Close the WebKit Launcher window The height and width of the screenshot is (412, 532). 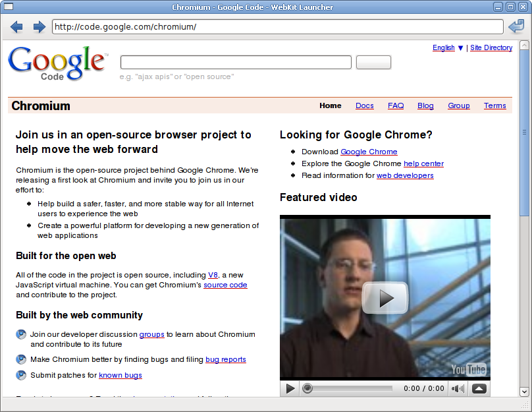pos(523,7)
